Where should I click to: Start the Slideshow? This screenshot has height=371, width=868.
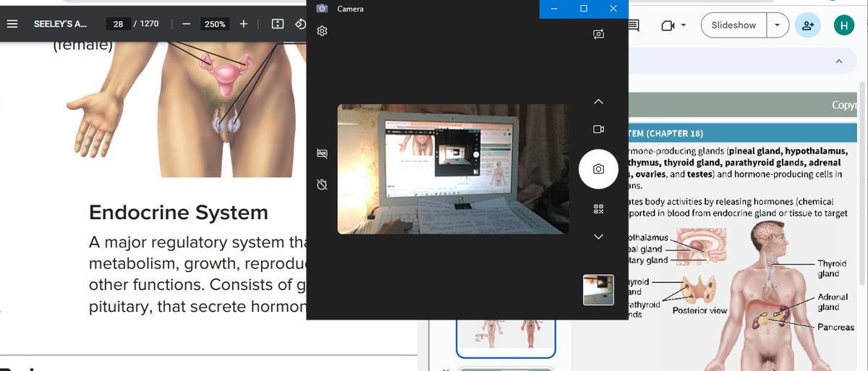tap(733, 25)
